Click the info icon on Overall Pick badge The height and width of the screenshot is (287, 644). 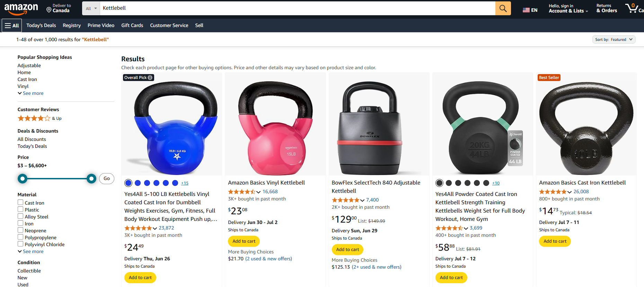(x=149, y=77)
